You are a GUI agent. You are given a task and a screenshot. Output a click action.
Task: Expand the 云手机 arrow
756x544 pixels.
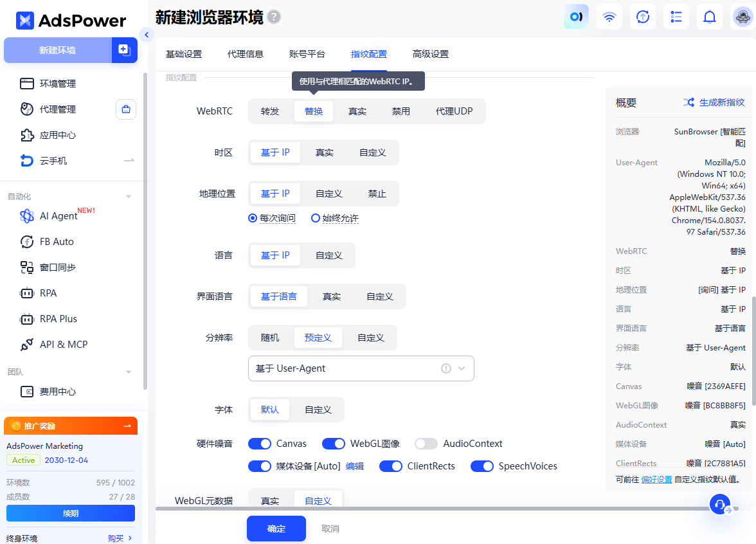pyautogui.click(x=129, y=160)
